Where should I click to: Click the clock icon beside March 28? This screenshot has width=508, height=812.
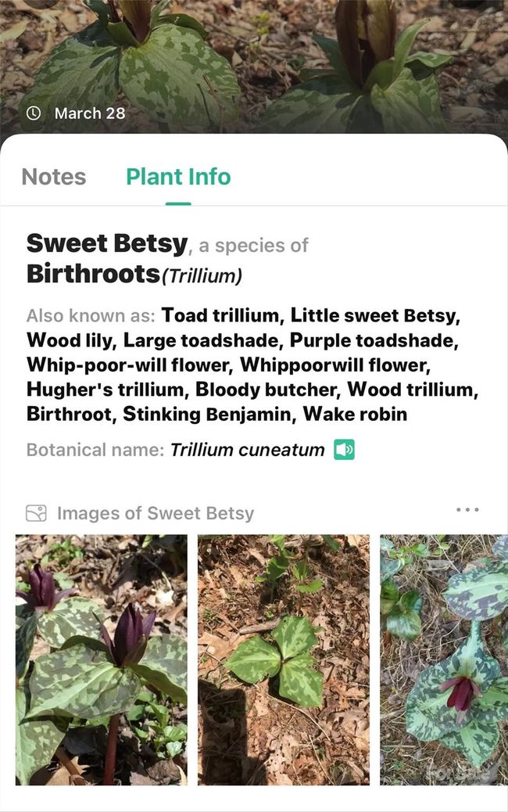[33, 113]
